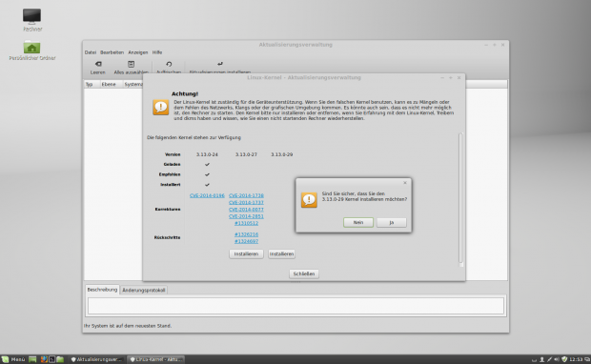This screenshot has height=364, width=591.
Task: Open the Anzeigen menu
Action: (137, 52)
